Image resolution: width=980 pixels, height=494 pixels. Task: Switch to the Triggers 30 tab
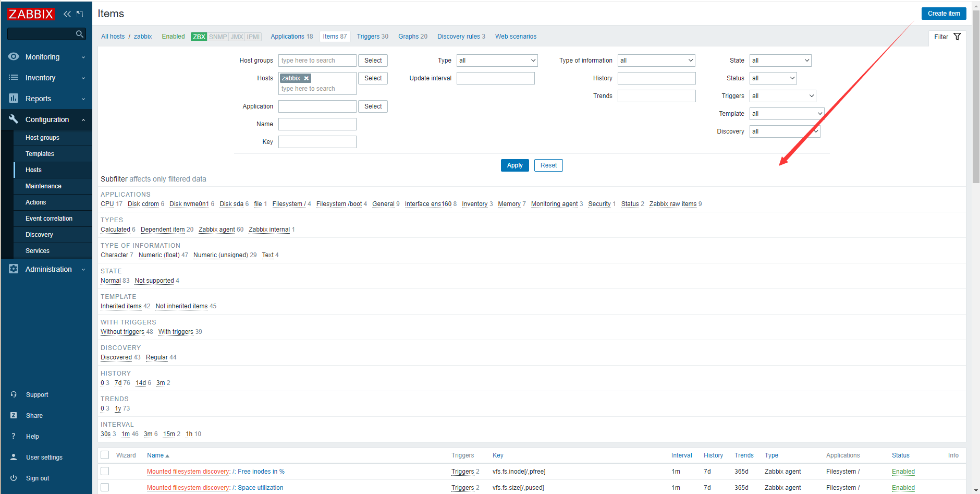pyautogui.click(x=372, y=37)
